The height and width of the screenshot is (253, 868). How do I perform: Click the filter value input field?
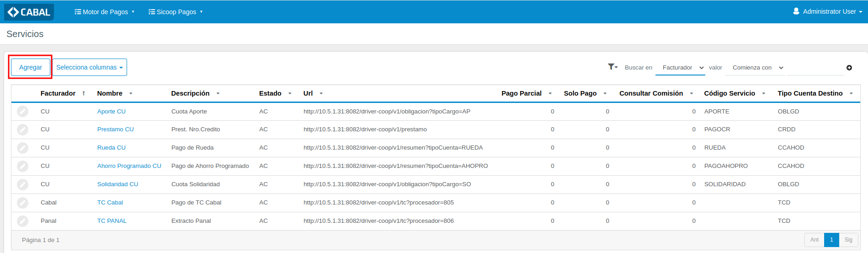[815, 68]
